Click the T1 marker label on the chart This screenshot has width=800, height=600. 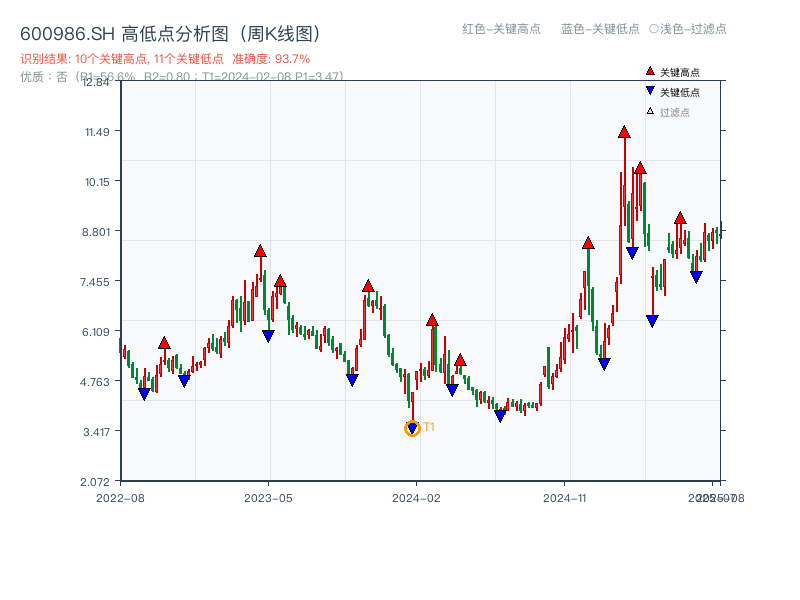428,428
